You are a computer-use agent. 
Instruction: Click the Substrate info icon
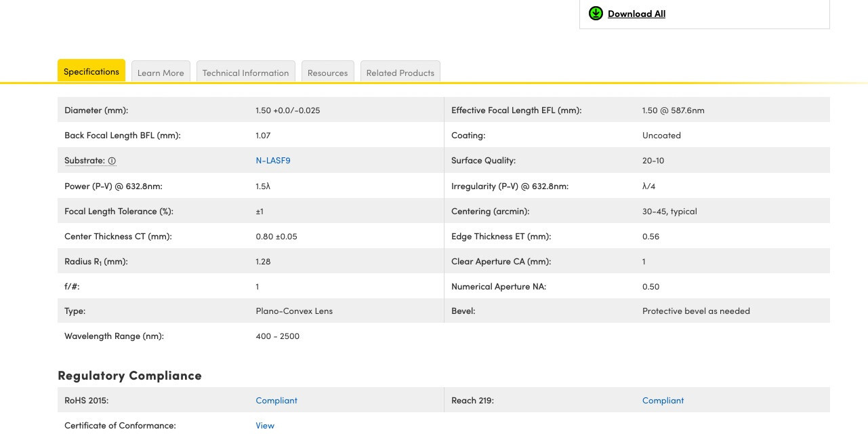(x=112, y=161)
